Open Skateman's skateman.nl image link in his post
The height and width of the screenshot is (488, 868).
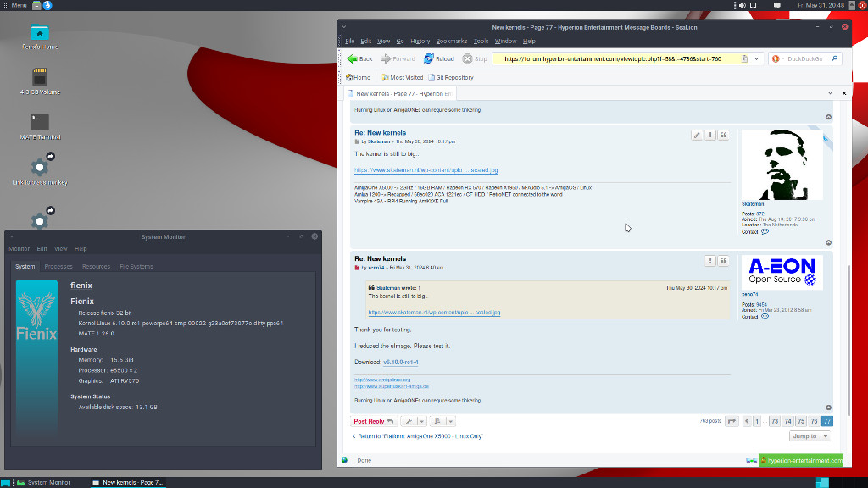(426, 170)
